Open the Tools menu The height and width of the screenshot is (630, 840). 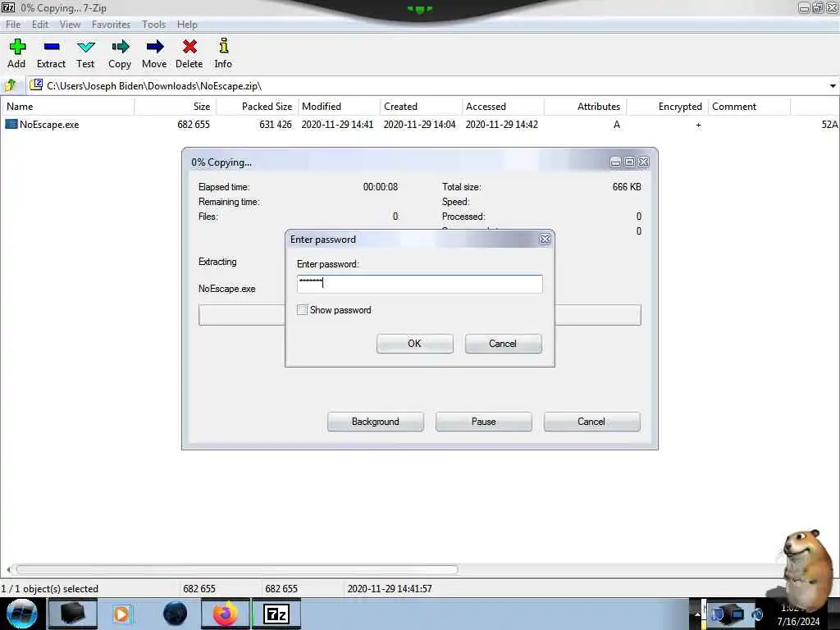tap(153, 25)
